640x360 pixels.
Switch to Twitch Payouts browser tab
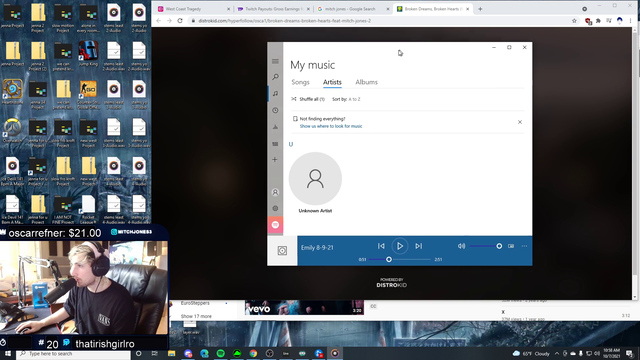272,9
